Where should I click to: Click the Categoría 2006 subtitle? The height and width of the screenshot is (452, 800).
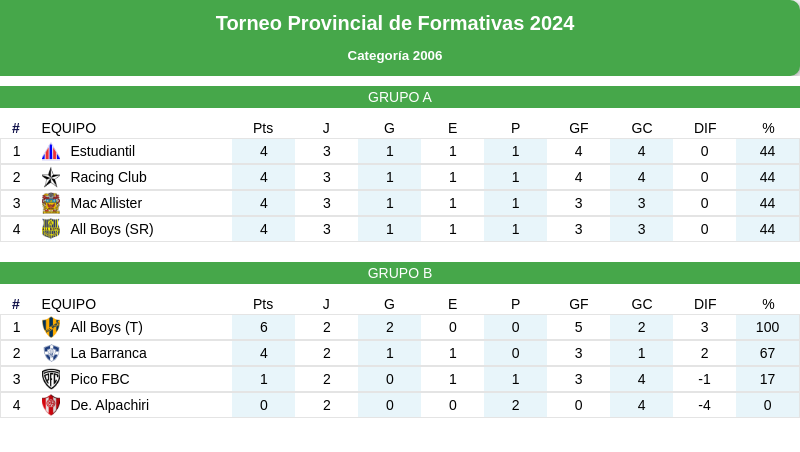[x=395, y=56]
